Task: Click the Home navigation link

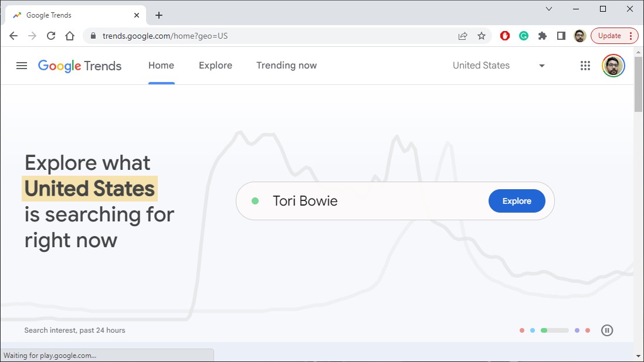Action: click(161, 66)
